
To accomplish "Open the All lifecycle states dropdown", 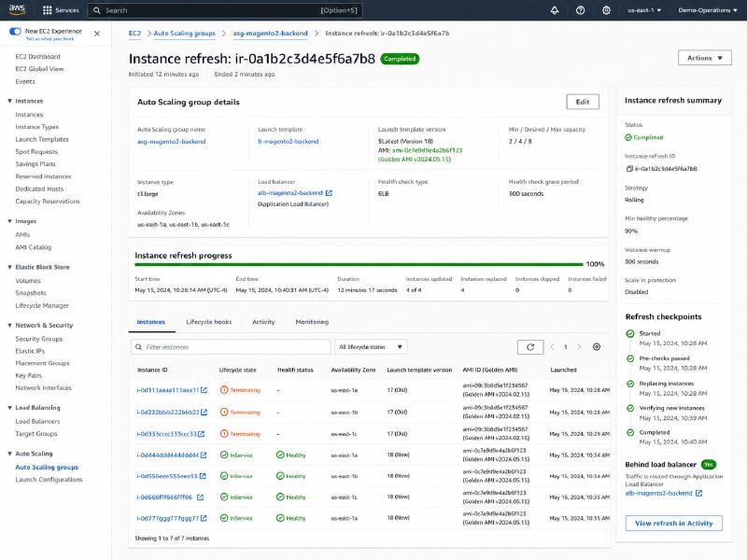I will click(371, 347).
